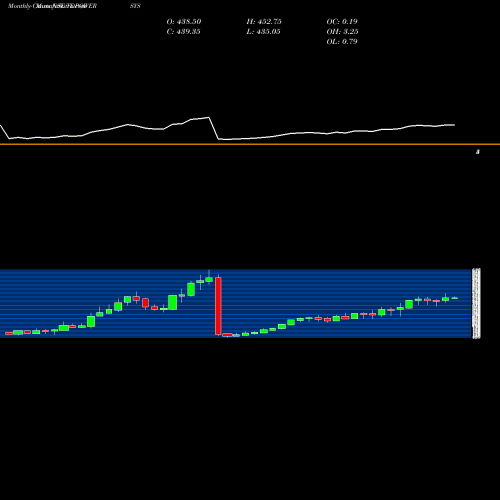Click the OH: 3.25 value
This screenshot has height=500, width=500.
tap(342, 32)
